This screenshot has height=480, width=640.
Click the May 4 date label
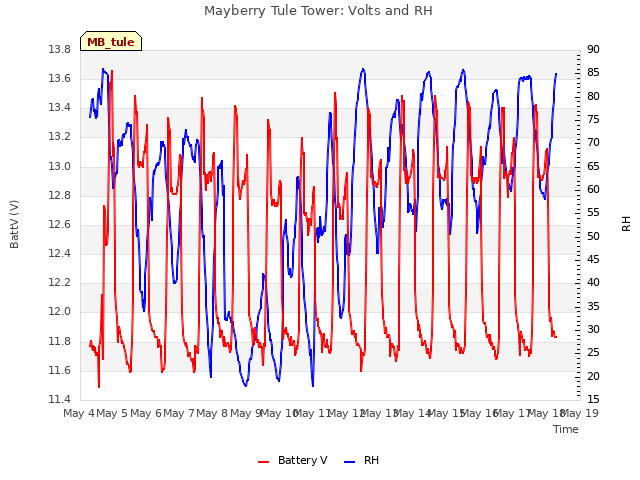point(79,413)
